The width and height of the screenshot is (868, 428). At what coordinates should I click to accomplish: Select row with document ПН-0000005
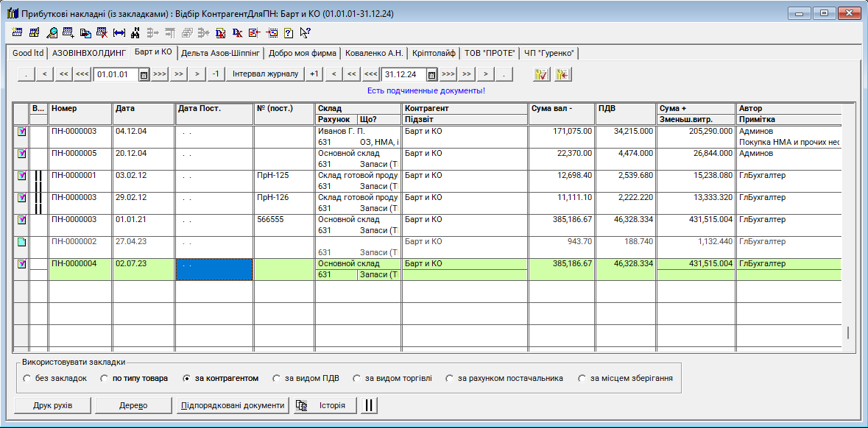[x=74, y=154]
